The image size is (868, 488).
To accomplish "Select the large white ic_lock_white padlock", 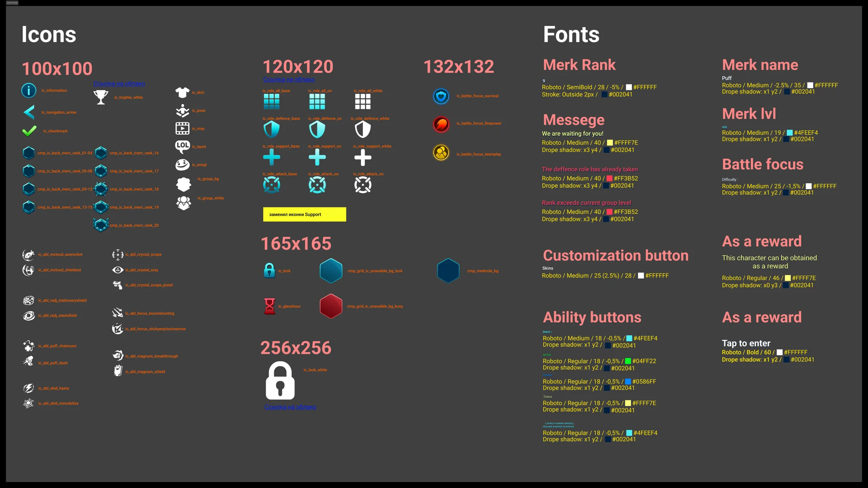I will pyautogui.click(x=280, y=380).
